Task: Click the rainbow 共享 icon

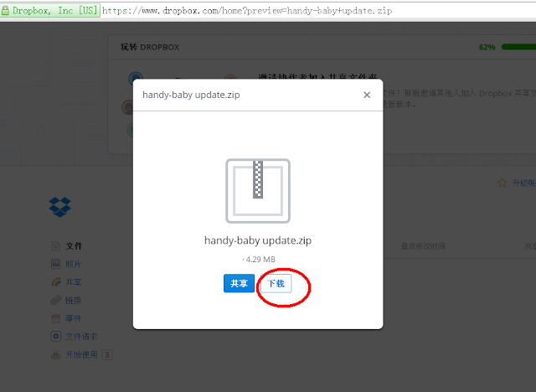Action: pos(56,282)
